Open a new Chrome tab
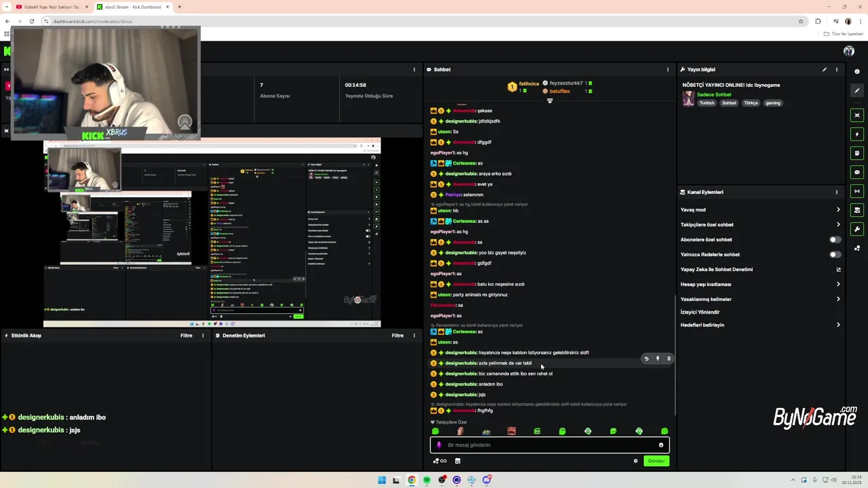The image size is (868, 488). pyautogui.click(x=180, y=7)
